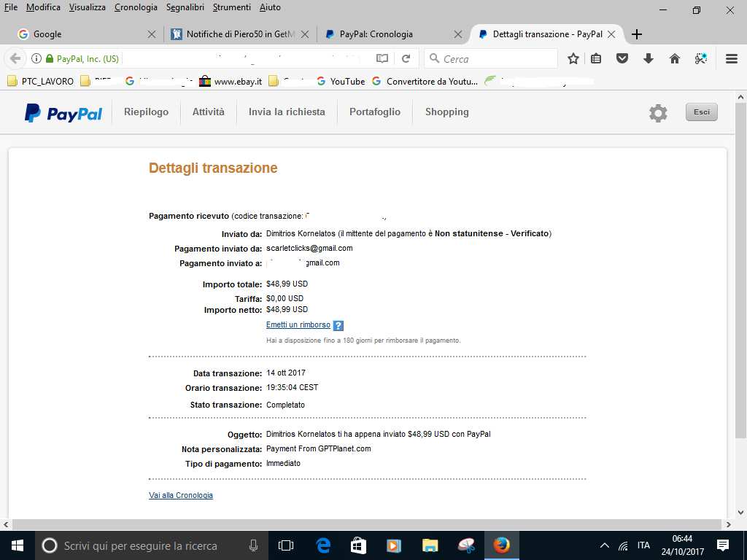The image size is (747, 560).
Task: Open the PTC_LAVORO bookmark folder
Action: click(41, 82)
